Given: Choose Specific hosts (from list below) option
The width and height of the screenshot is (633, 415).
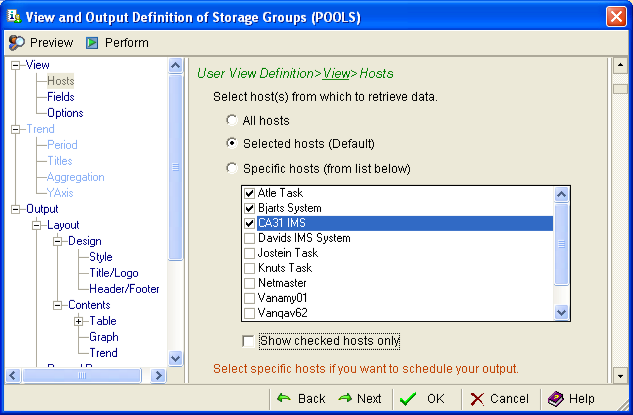Looking at the screenshot, I should [x=232, y=168].
